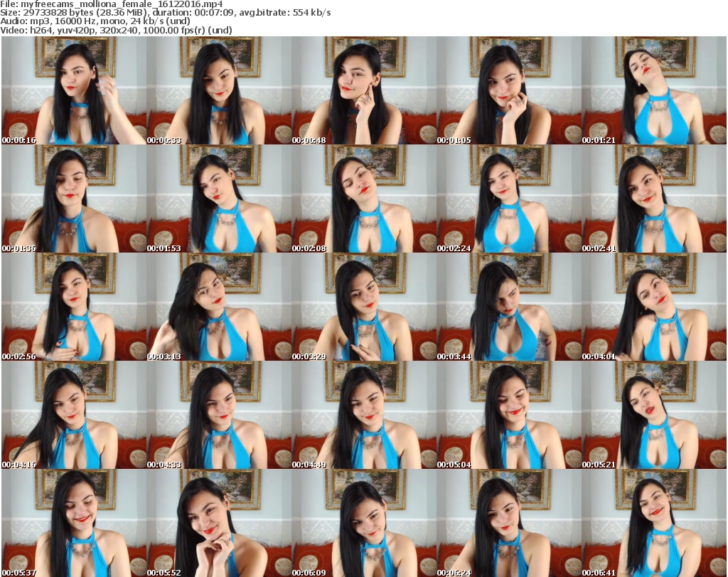The image size is (728, 577).
Task: Select the frame at 00:05:37
Action: tap(74, 523)
